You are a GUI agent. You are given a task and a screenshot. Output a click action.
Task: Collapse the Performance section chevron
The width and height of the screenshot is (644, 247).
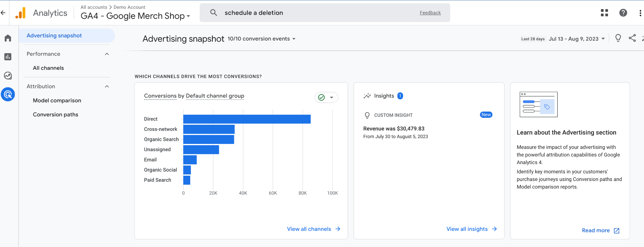pos(107,54)
